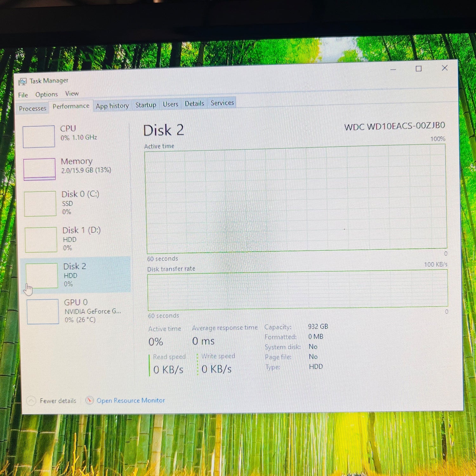Switch to the Details tab

194,103
